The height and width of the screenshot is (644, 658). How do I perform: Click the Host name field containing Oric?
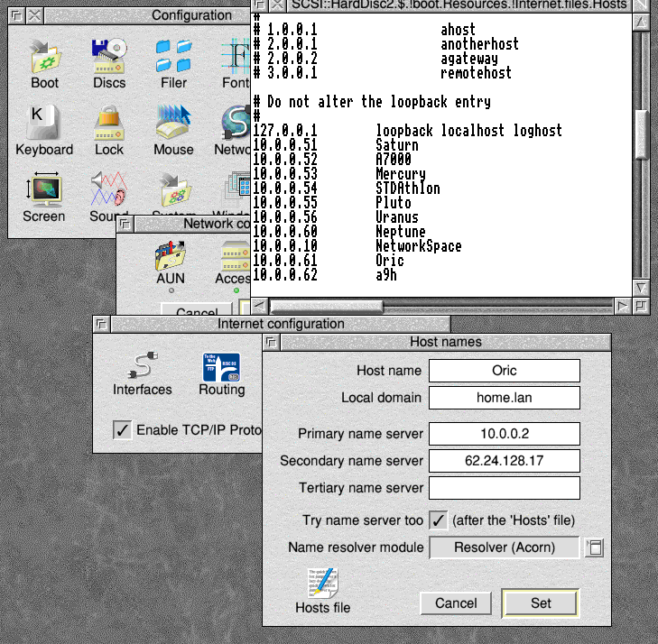[504, 371]
